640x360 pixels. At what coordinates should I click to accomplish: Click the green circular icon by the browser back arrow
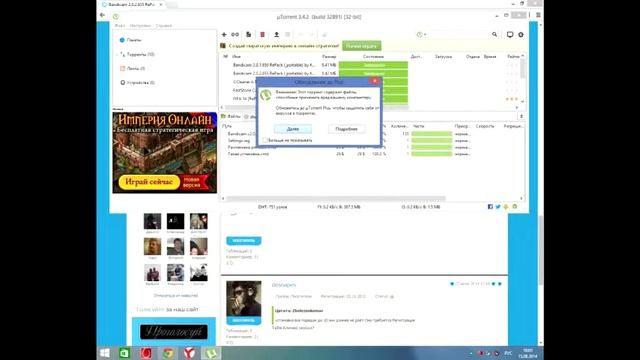(x=116, y=17)
